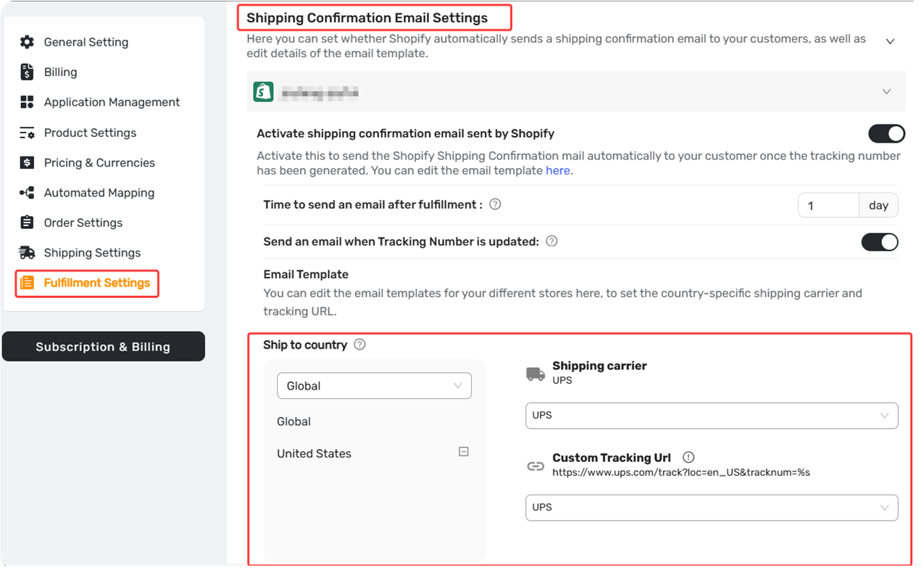924x570 pixels.
Task: Toggle Activate shipping confirmation email by Shopify
Action: tap(886, 133)
